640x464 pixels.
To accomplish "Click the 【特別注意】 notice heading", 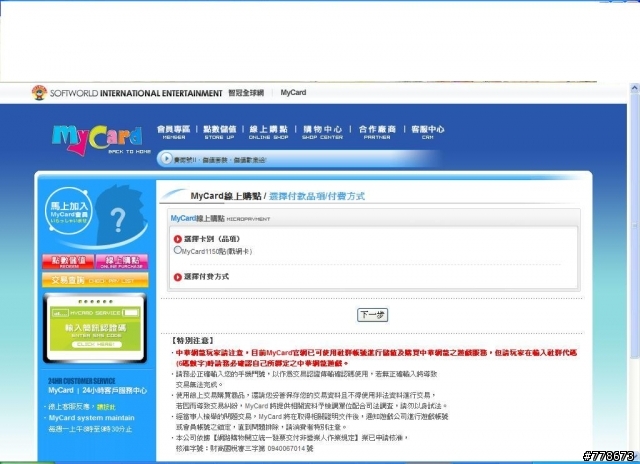I will (193, 340).
